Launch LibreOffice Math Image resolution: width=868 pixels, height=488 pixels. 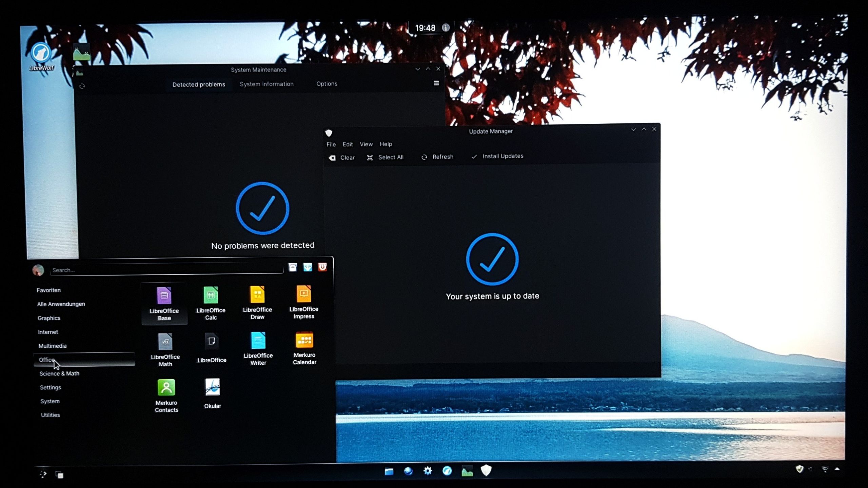point(165,350)
